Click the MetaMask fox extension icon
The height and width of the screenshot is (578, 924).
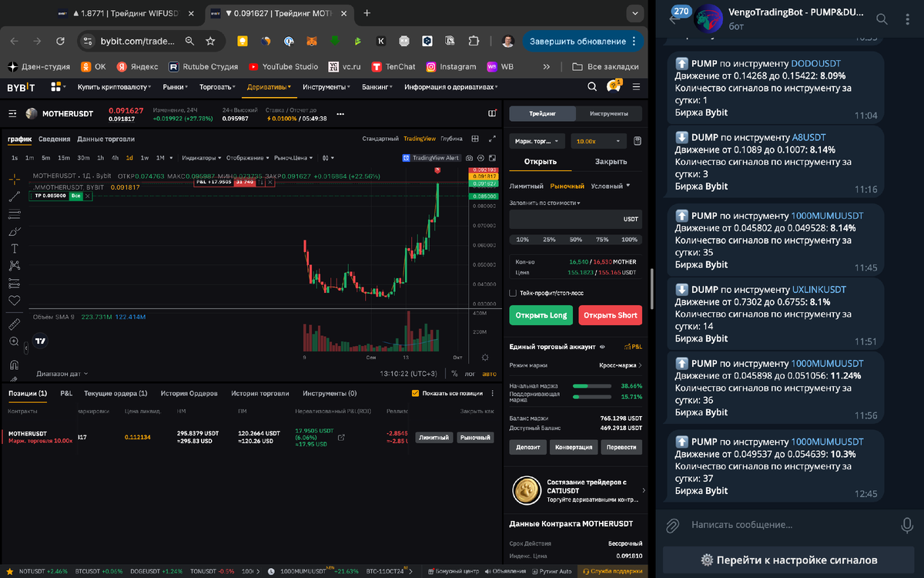tap(312, 41)
